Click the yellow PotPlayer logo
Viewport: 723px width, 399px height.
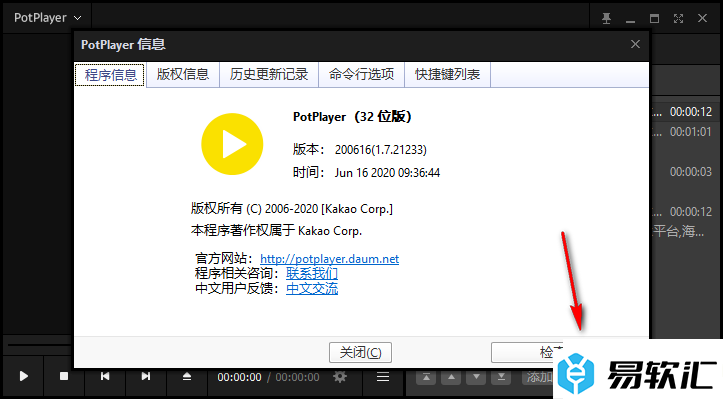232,144
